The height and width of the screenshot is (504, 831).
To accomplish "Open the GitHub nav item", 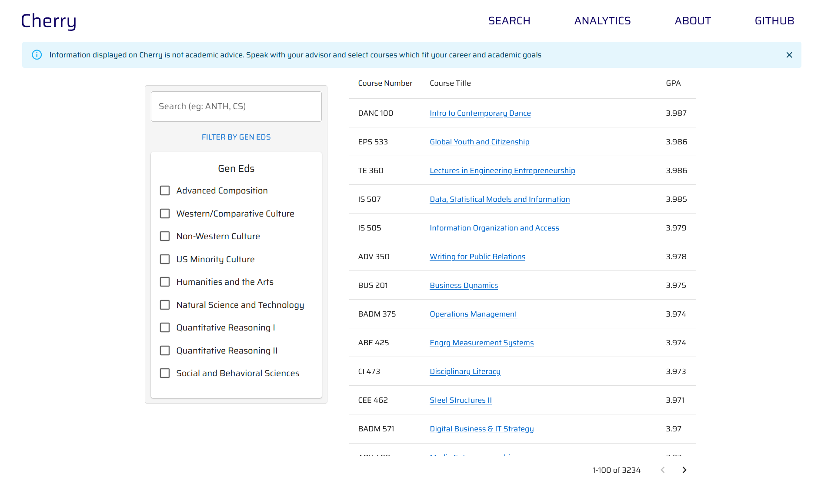I will coord(774,21).
